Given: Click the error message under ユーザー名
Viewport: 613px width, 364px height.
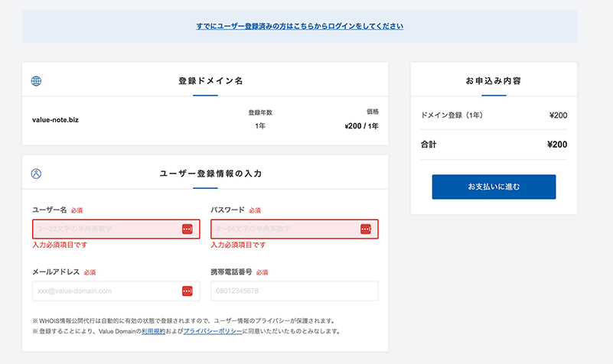Looking at the screenshot, I should (60, 245).
